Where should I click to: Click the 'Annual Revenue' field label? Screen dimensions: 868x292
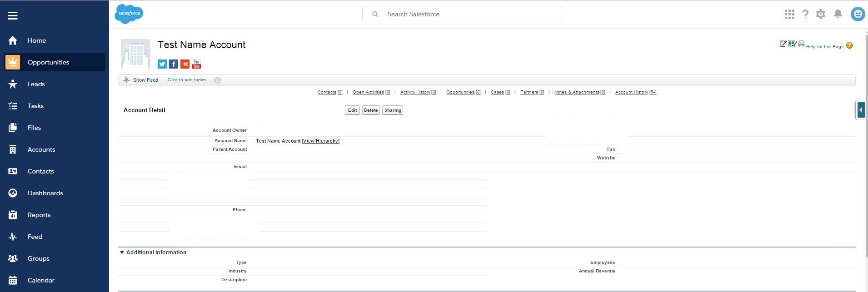[597, 271]
